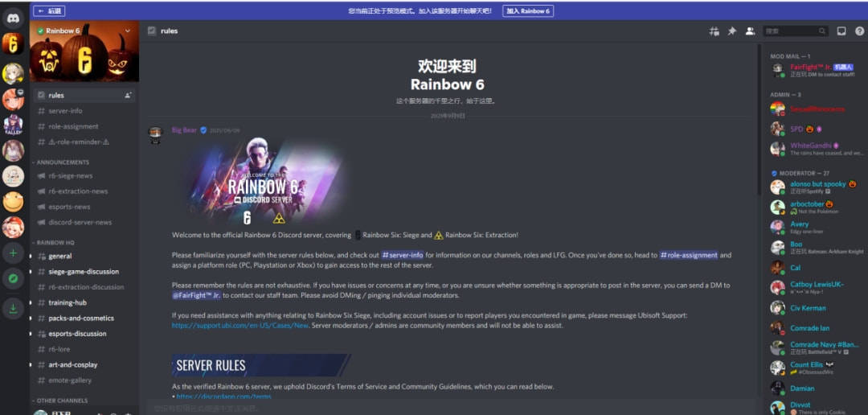Click in the search box in header
The height and width of the screenshot is (415, 868).
(796, 31)
